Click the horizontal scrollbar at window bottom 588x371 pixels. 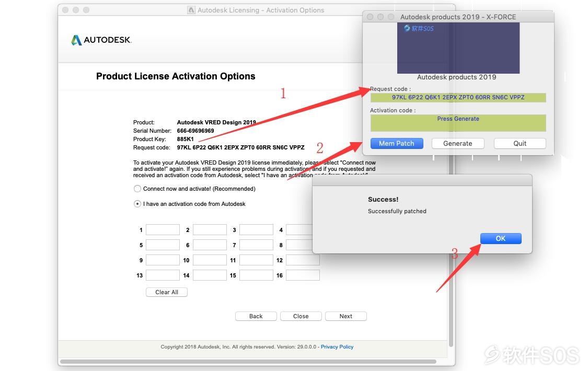pos(248,362)
